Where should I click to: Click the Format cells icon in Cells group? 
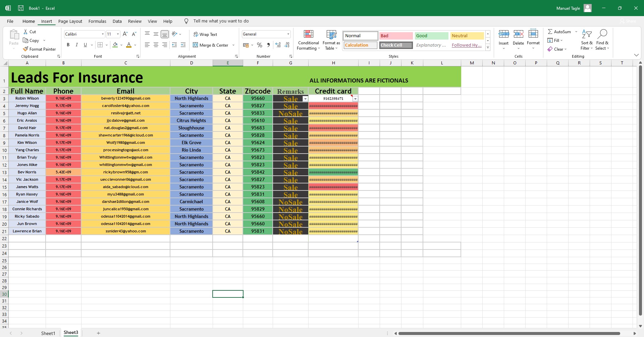click(533, 34)
